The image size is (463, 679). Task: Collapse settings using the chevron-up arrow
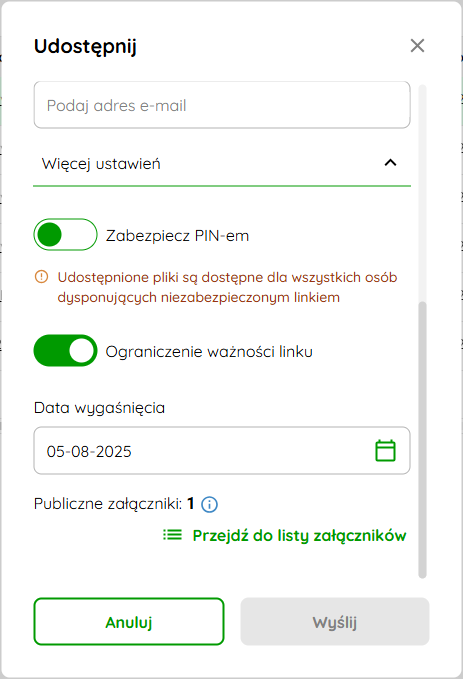(x=390, y=163)
